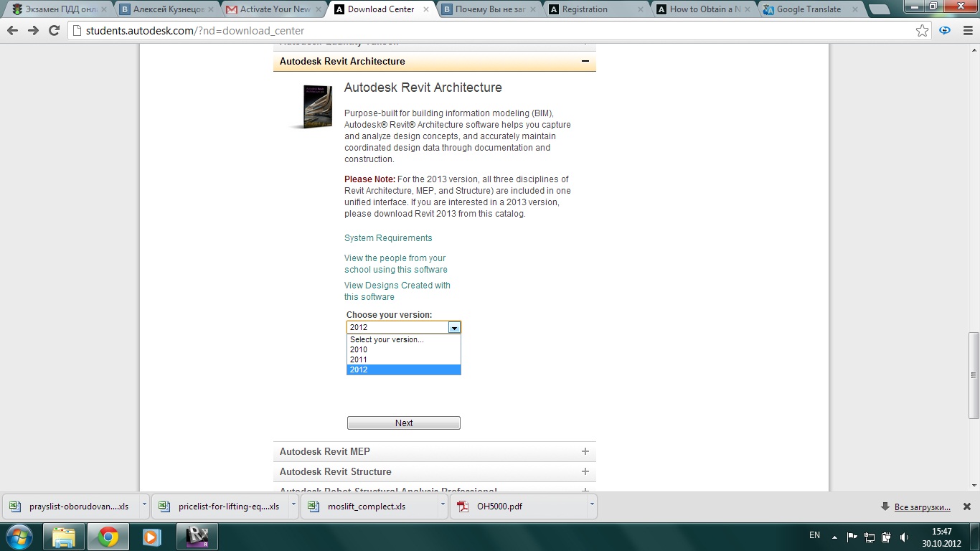
Task: Click the Chrome taskbar icon
Action: pyautogui.click(x=108, y=537)
